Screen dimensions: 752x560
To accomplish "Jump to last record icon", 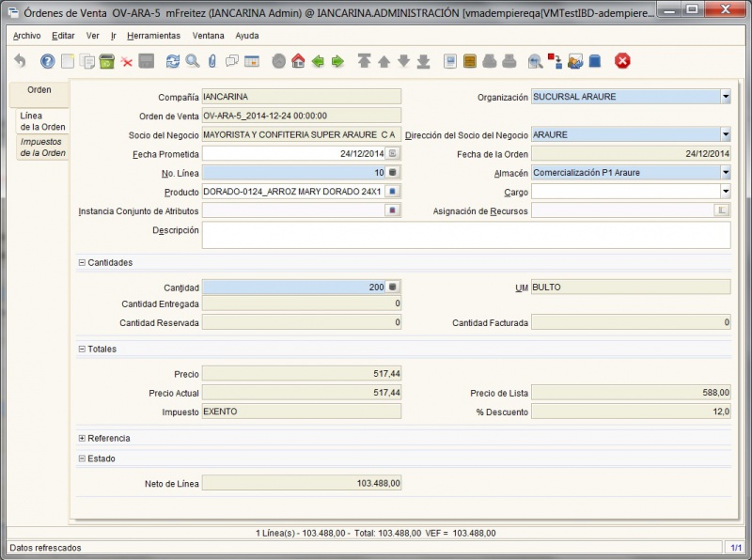I will (x=424, y=61).
